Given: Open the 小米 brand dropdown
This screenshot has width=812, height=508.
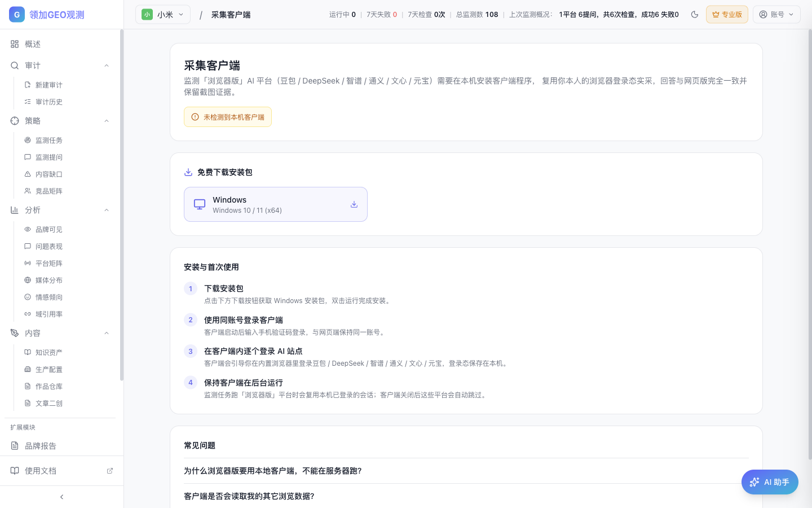Looking at the screenshot, I should 163,15.
